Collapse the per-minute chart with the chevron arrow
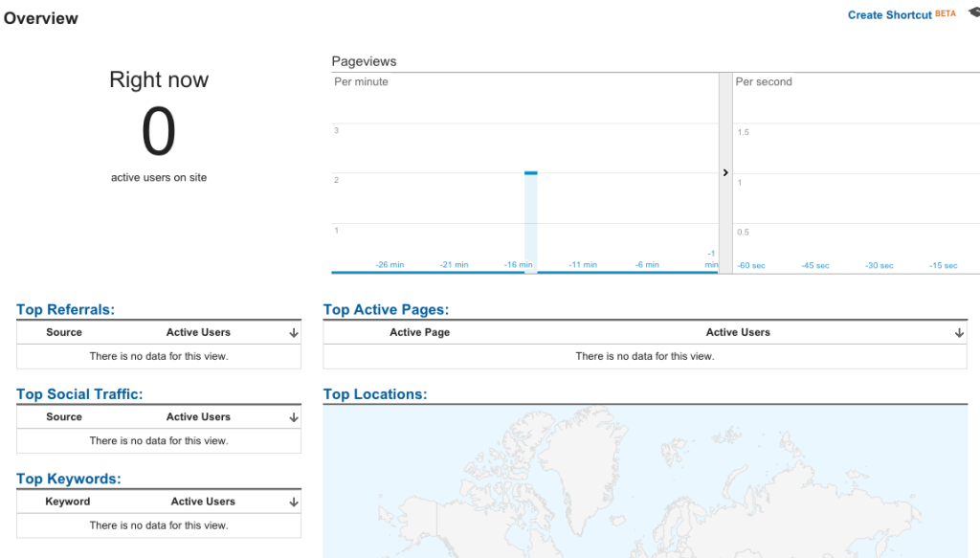Viewport: 980px width, 558px height. coord(725,172)
